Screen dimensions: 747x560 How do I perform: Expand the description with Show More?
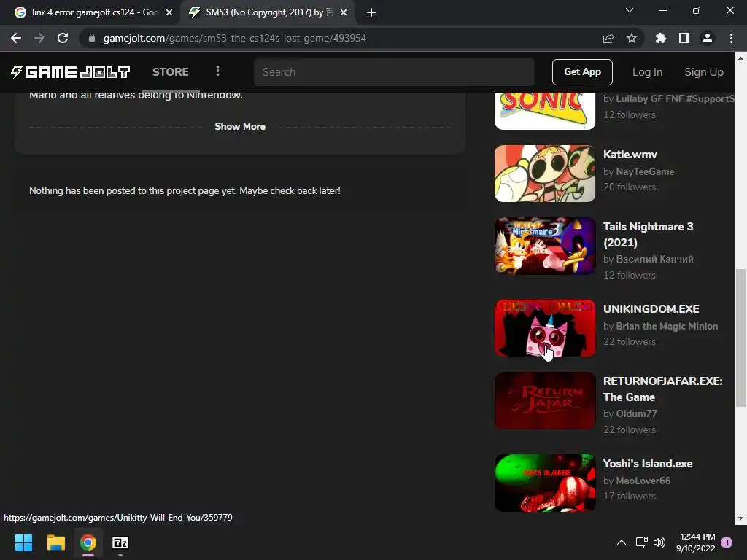(x=239, y=126)
